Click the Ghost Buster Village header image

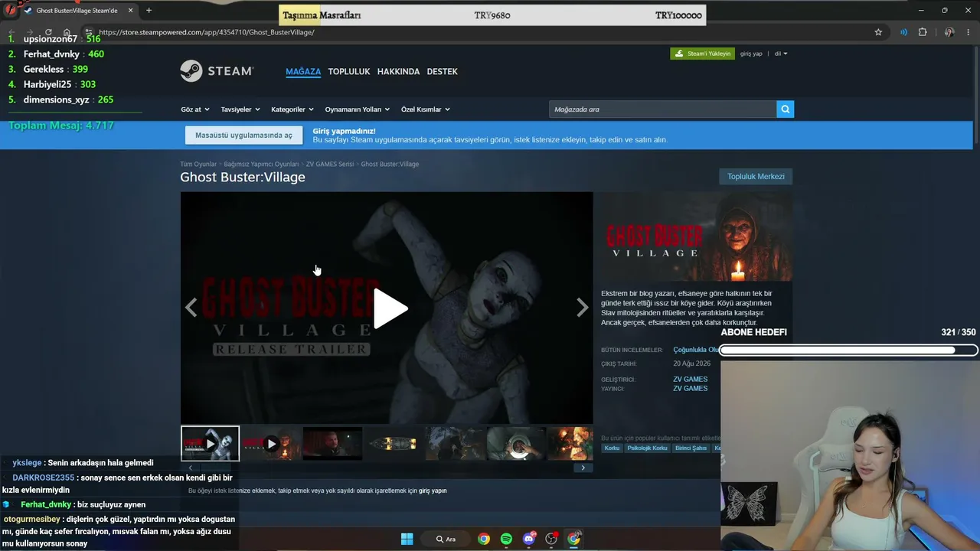pyautogui.click(x=695, y=236)
